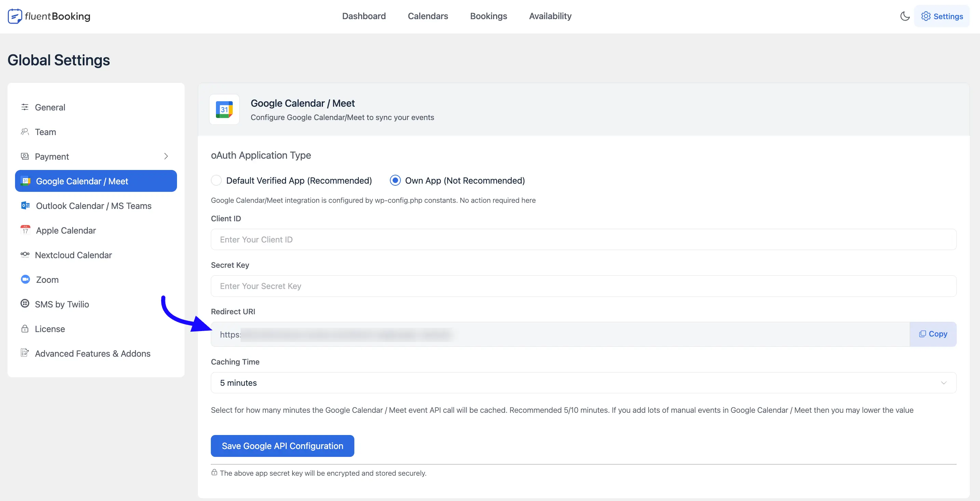Focus the Client ID input field
This screenshot has height=501, width=980.
pyautogui.click(x=584, y=239)
